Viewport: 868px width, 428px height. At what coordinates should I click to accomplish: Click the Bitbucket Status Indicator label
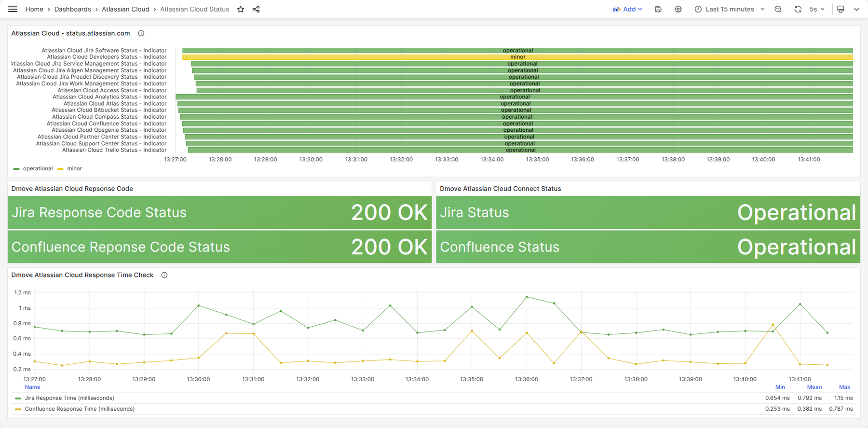click(x=109, y=110)
